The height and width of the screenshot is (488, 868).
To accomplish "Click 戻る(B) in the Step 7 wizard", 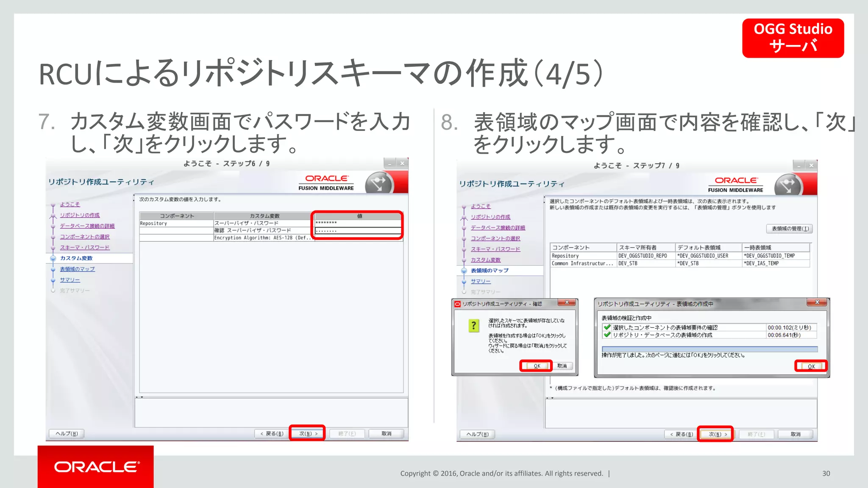I will [x=681, y=434].
